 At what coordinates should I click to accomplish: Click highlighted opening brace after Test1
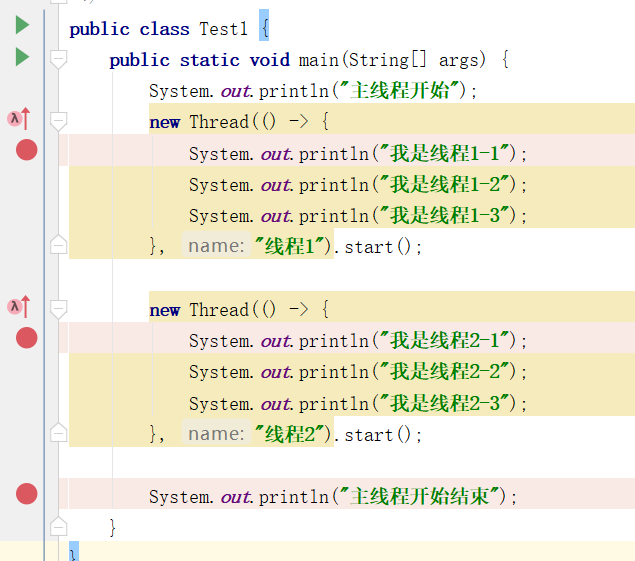tap(264, 25)
